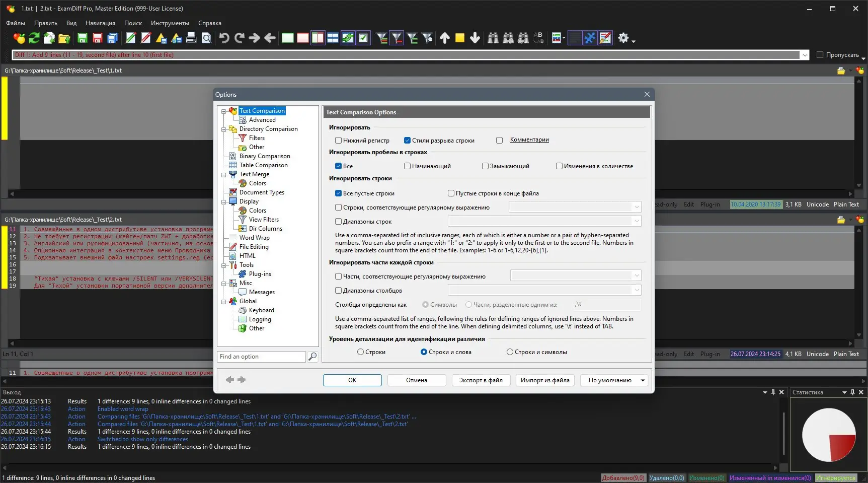The height and width of the screenshot is (483, 868).
Task: Uncheck the Все whitespace checkbox
Action: click(338, 166)
